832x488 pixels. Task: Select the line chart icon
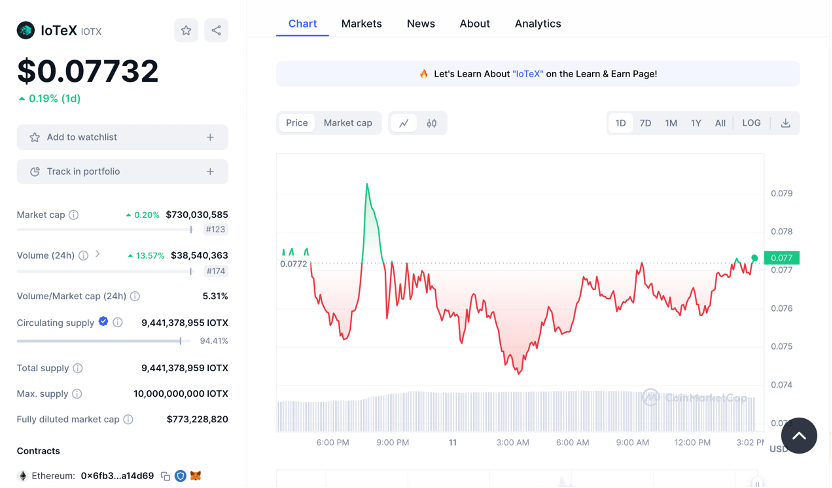coord(404,123)
